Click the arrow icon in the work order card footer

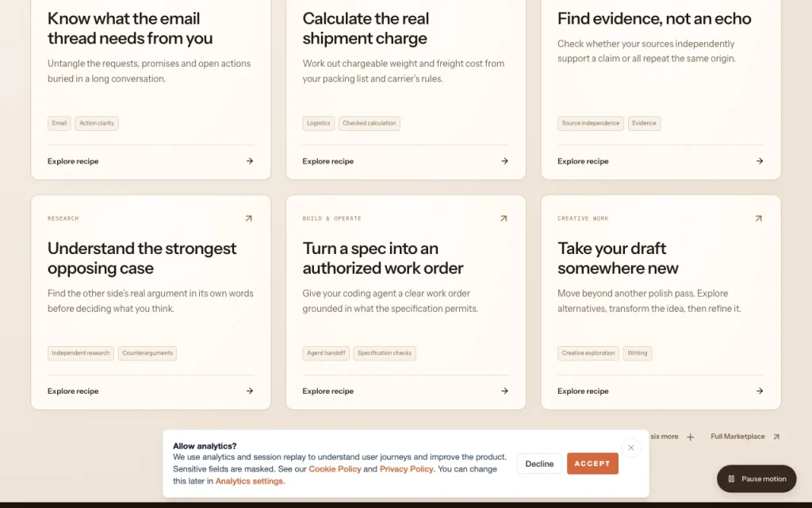point(504,391)
